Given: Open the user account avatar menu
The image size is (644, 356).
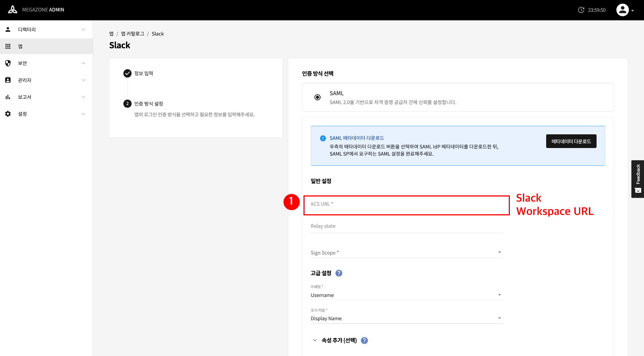Looking at the screenshot, I should point(623,10).
